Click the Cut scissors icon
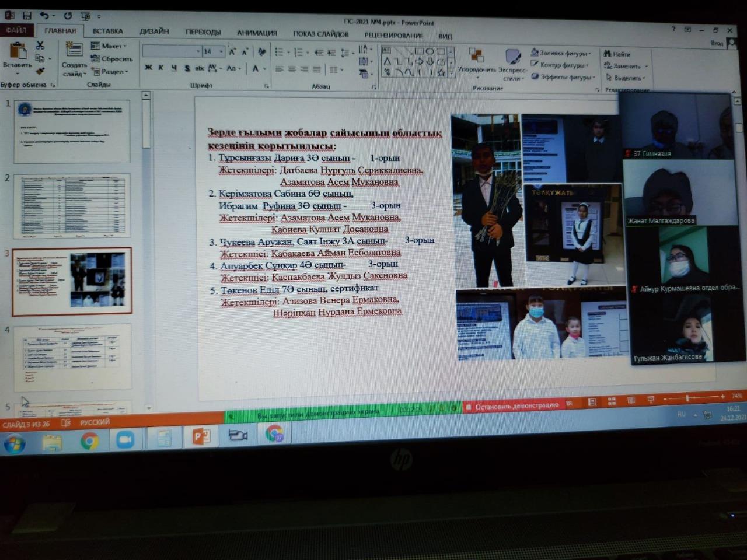The width and height of the screenshot is (747, 560). coord(40,45)
